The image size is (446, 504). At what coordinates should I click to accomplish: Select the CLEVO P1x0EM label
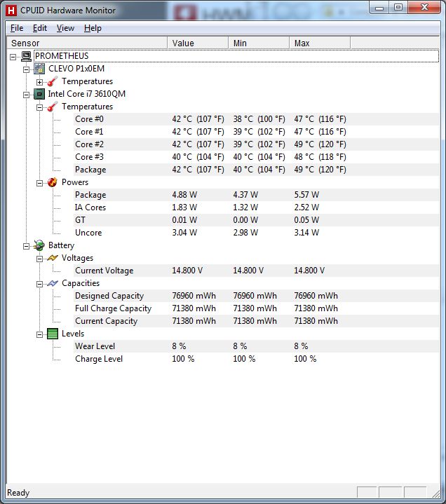[76, 69]
